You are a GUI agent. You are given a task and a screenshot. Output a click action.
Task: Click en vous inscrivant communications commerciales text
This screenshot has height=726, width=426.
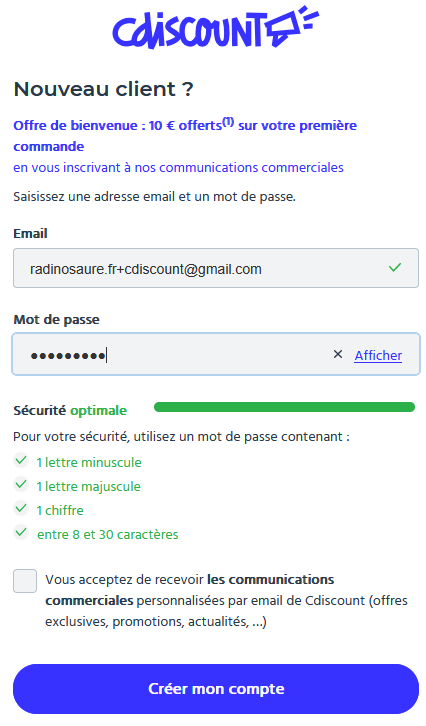(x=178, y=167)
